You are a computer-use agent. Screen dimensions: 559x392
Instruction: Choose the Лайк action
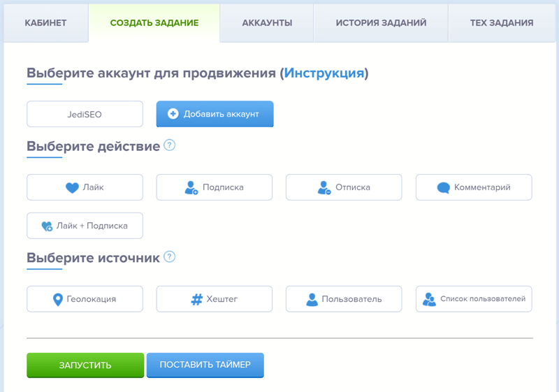(85, 187)
